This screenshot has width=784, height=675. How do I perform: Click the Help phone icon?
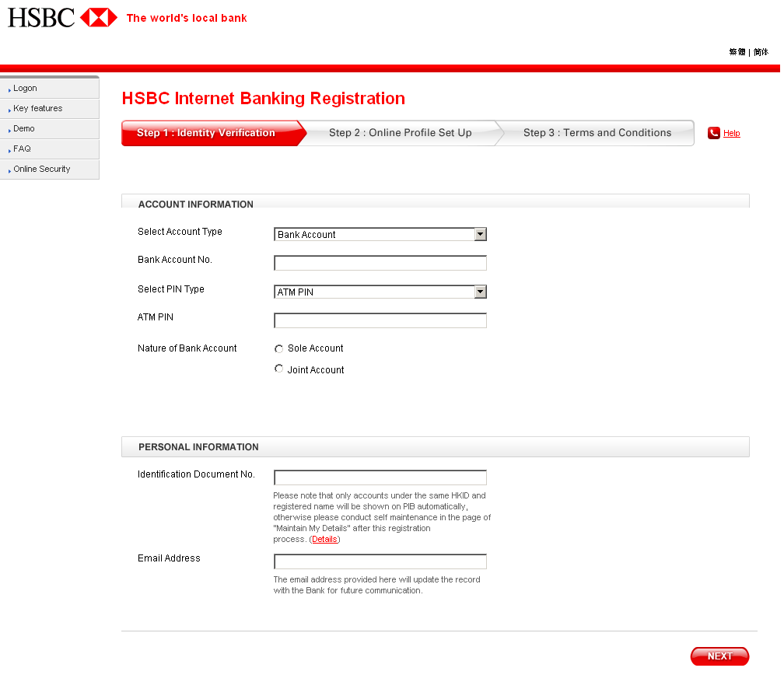pos(712,133)
